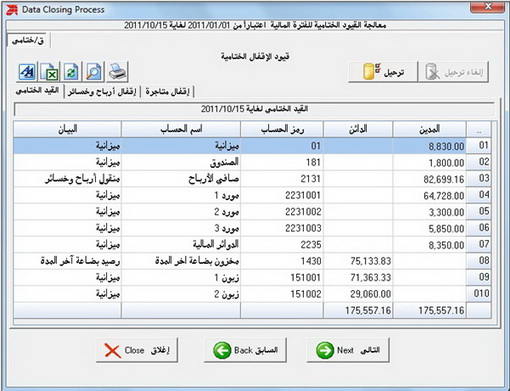Select the ق/ختامي top tab

click(28, 41)
